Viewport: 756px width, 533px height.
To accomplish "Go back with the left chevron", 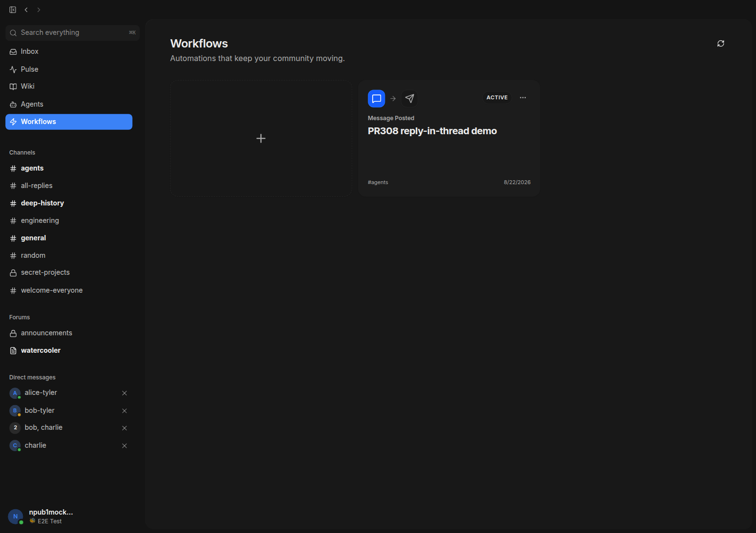I will coord(26,10).
